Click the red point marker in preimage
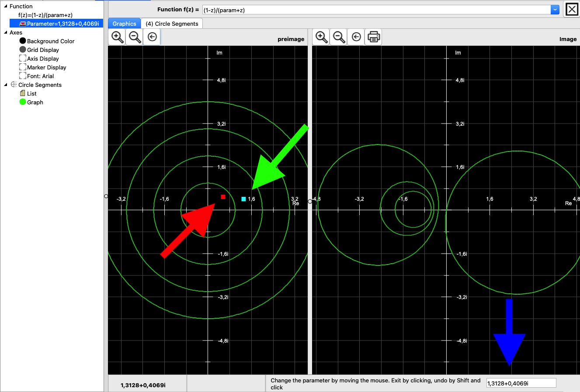Viewport: 580px width, 392px height. (x=223, y=197)
